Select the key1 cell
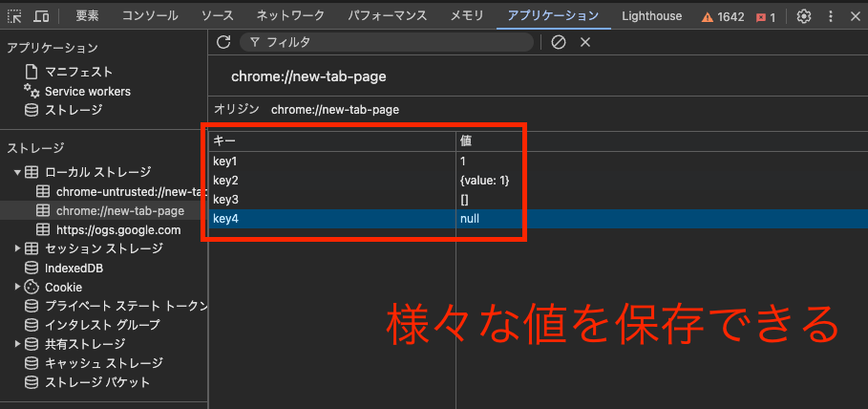This screenshot has width=868, height=409. (332, 161)
